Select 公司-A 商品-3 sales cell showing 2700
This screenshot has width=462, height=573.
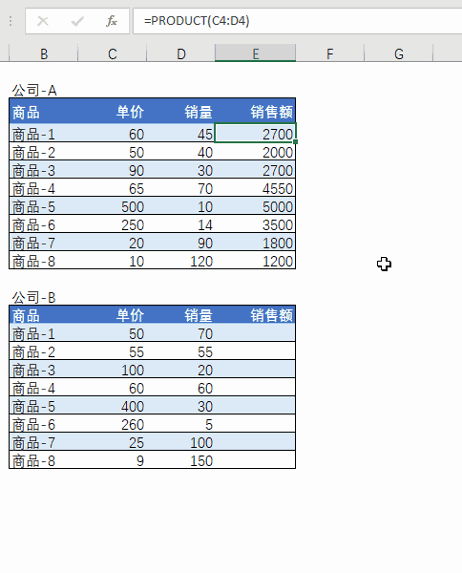pos(255,170)
